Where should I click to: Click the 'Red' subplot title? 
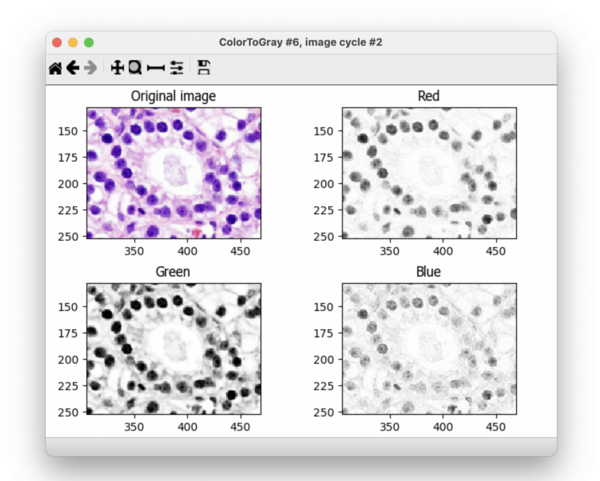[x=429, y=96]
